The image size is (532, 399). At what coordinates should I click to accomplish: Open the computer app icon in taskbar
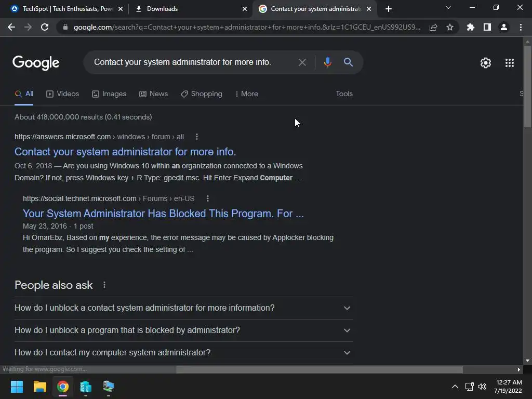point(109,387)
